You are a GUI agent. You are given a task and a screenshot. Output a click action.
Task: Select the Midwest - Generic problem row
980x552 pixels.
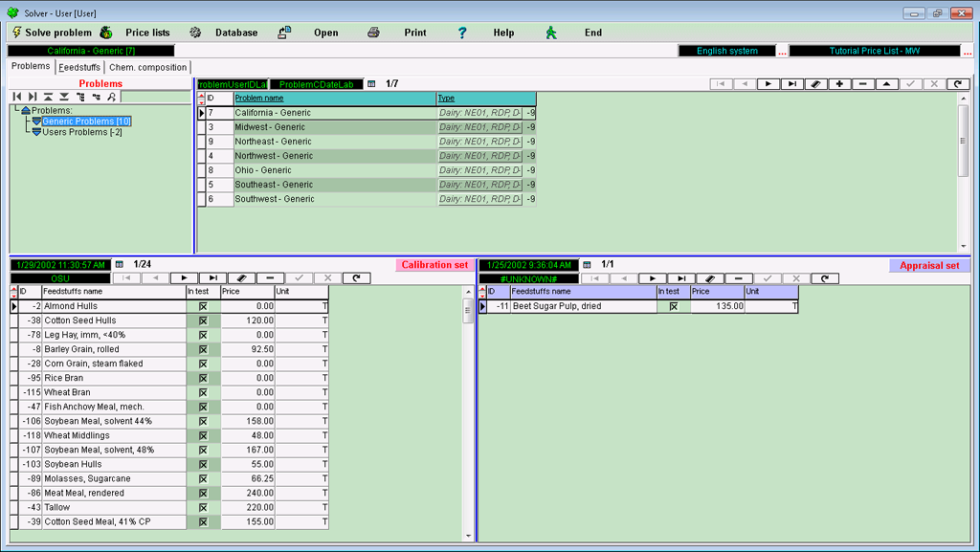tap(271, 127)
